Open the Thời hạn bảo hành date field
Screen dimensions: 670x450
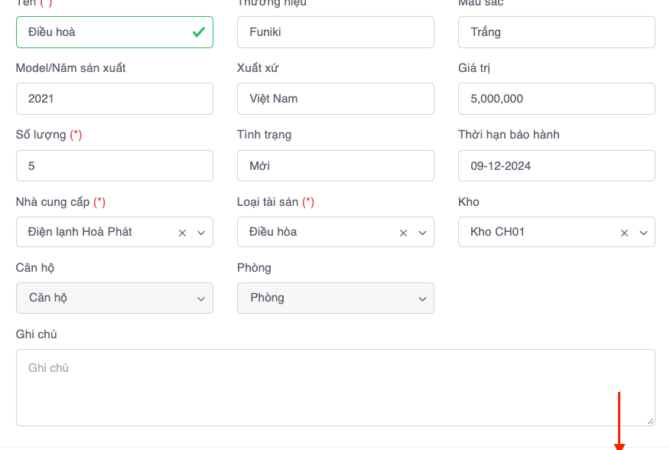(556, 166)
